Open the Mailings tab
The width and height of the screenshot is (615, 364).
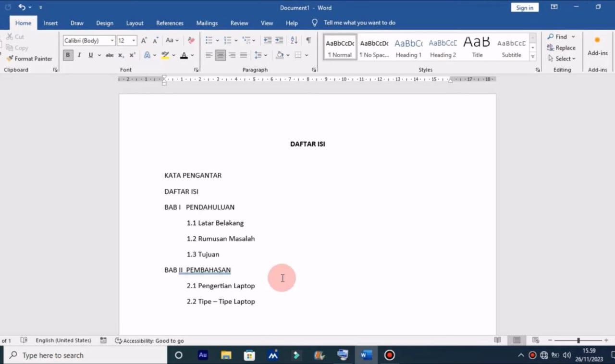pos(207,23)
